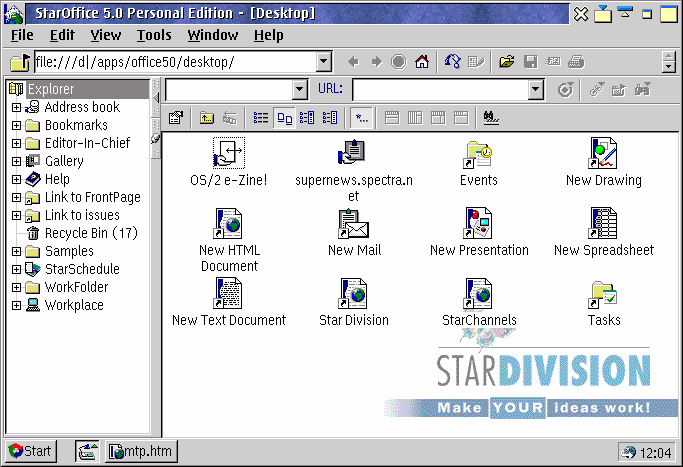This screenshot has width=683, height=467.
Task: Click the clock showing 12:04
Action: (x=656, y=453)
